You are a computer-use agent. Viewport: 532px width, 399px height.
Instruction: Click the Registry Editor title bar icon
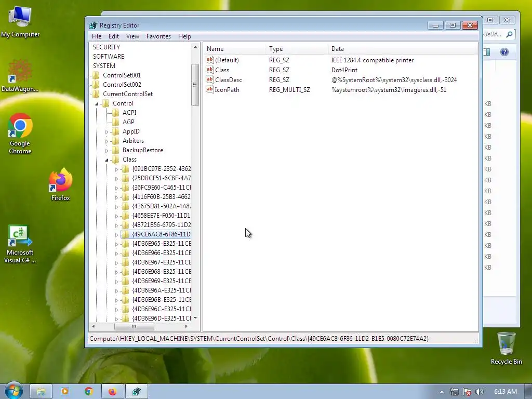click(x=93, y=25)
